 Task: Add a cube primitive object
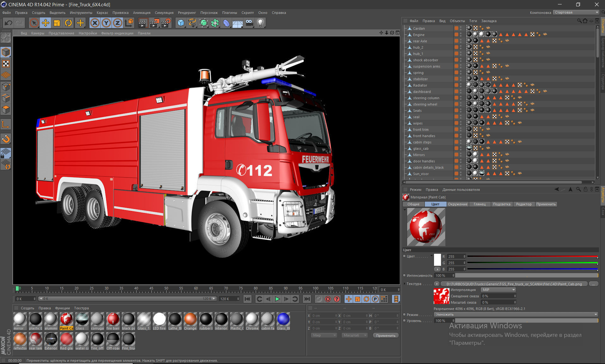tap(181, 23)
